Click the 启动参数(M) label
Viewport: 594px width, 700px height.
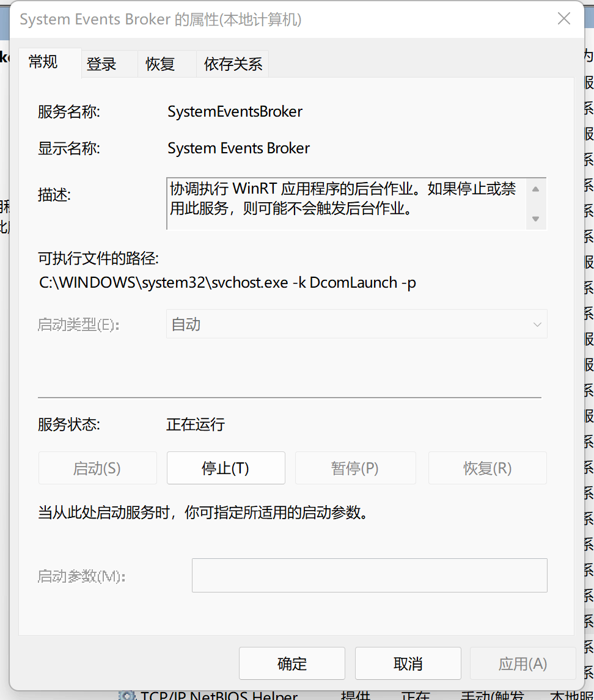(x=81, y=577)
